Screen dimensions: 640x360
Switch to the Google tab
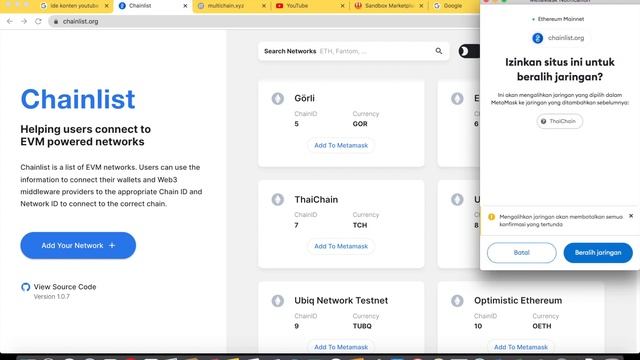coord(453,6)
